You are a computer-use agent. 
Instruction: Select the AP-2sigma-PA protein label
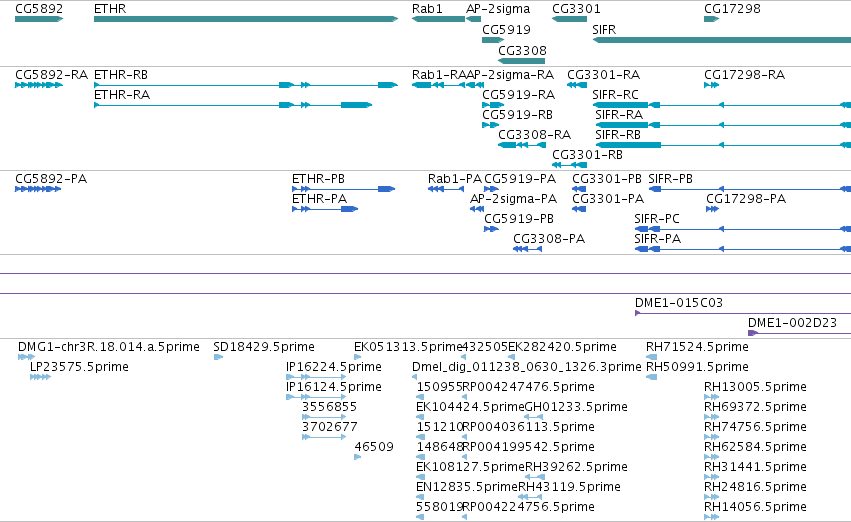tap(513, 199)
